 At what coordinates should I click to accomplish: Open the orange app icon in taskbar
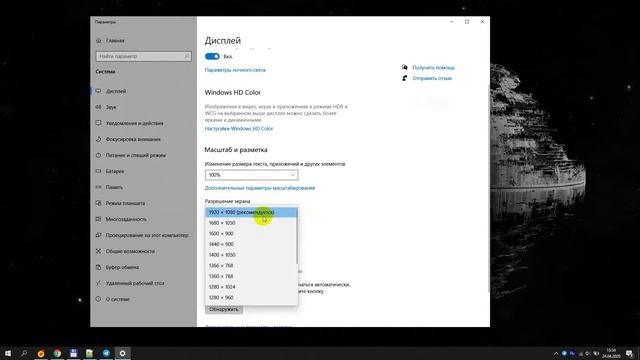click(x=41, y=353)
